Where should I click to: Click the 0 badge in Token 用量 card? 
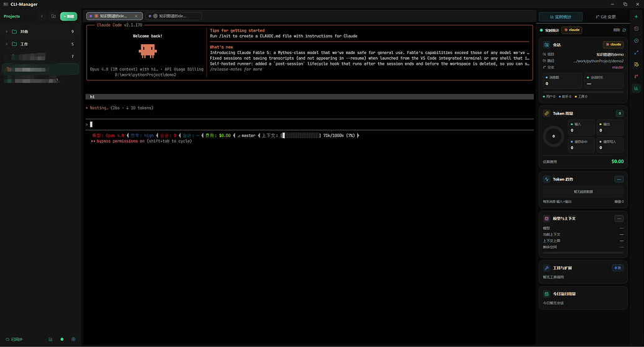(x=620, y=113)
